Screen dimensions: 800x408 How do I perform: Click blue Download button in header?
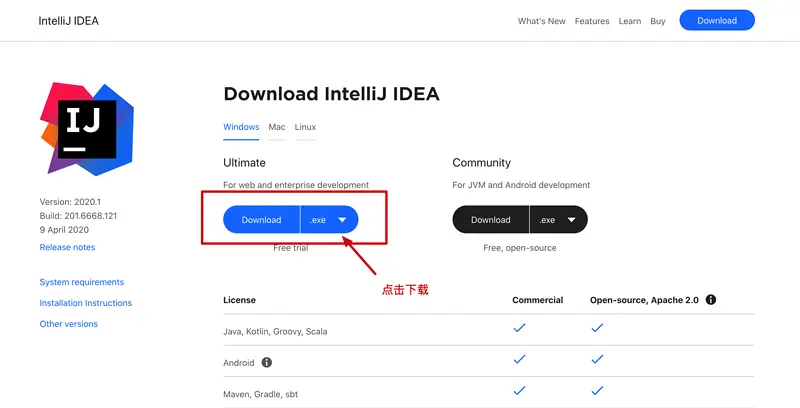(717, 20)
